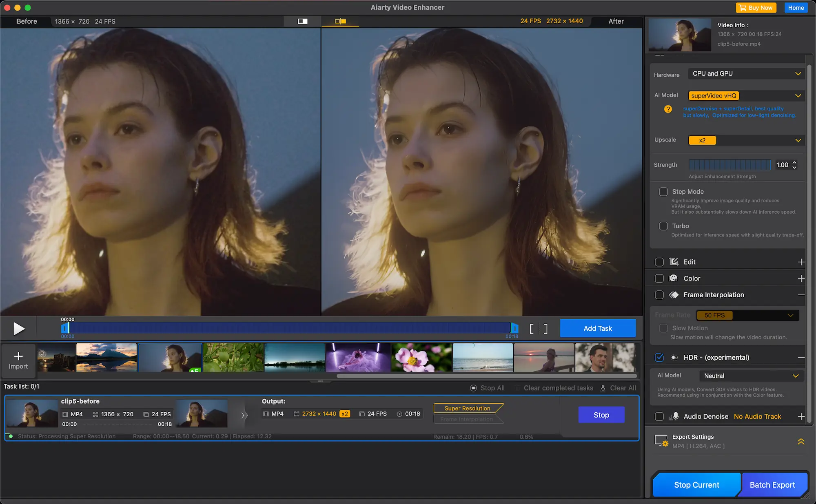Click the Buy Now button
This screenshot has width=816, height=504.
[x=756, y=8]
